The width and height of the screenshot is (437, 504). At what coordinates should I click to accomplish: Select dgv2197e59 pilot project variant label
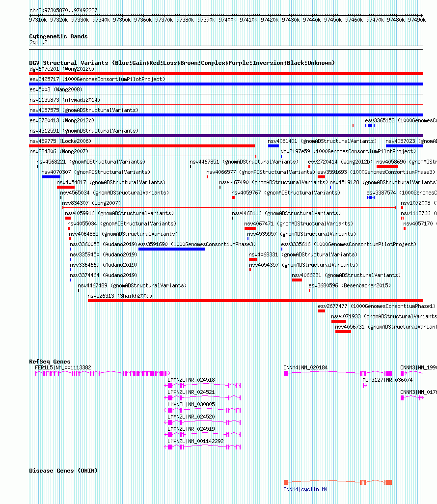coord(348,151)
